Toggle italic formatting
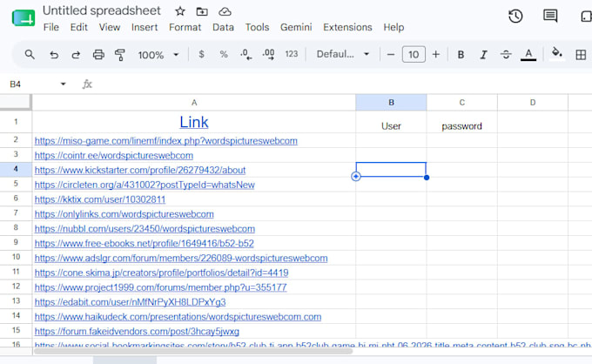 (x=483, y=55)
